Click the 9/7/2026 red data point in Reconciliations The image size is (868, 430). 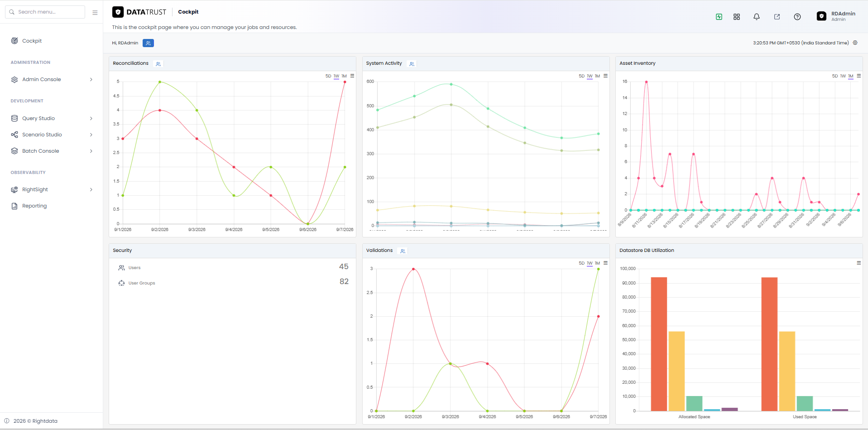coord(345,82)
